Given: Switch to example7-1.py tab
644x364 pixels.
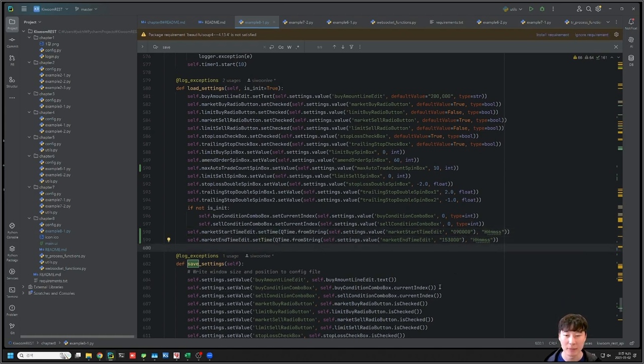Looking at the screenshot, I should pyautogui.click(x=536, y=22).
